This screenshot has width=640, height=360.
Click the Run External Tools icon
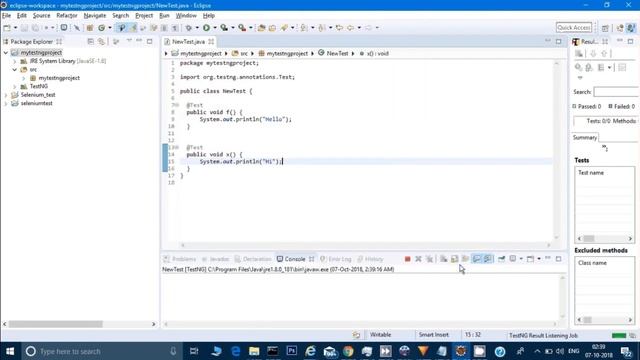tap(242, 28)
